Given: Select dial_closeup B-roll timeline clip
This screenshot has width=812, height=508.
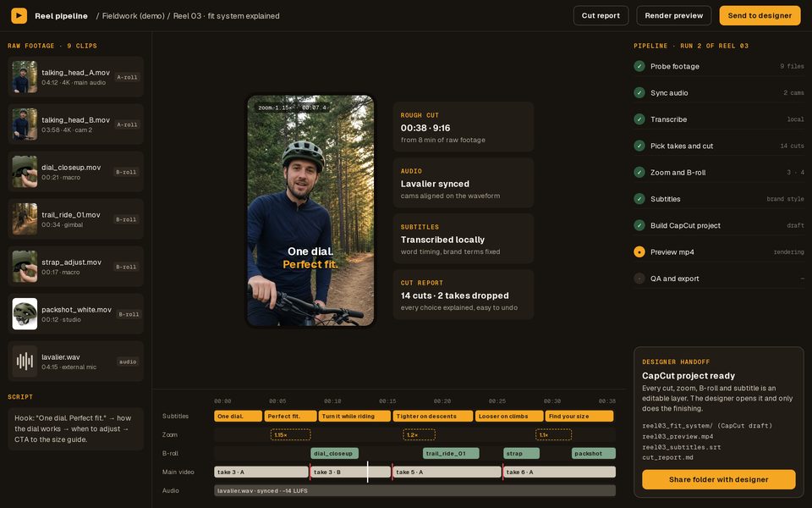Looking at the screenshot, I should click(x=334, y=454).
